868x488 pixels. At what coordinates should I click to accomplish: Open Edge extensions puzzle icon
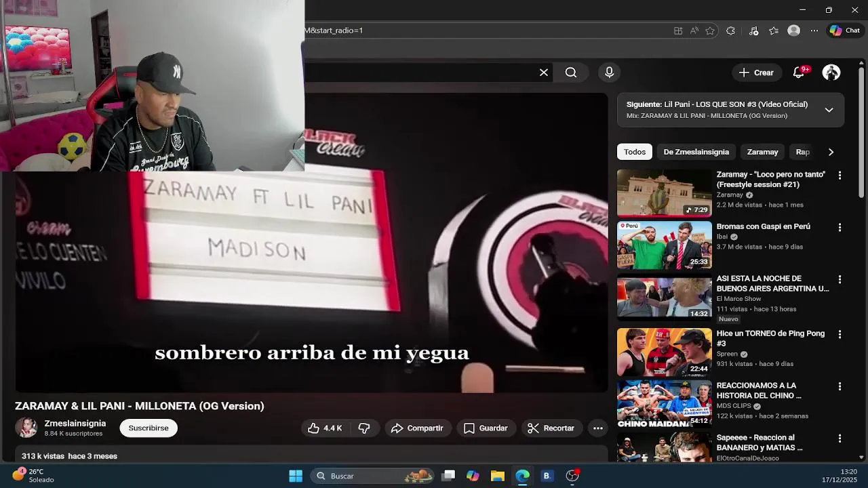pos(730,30)
